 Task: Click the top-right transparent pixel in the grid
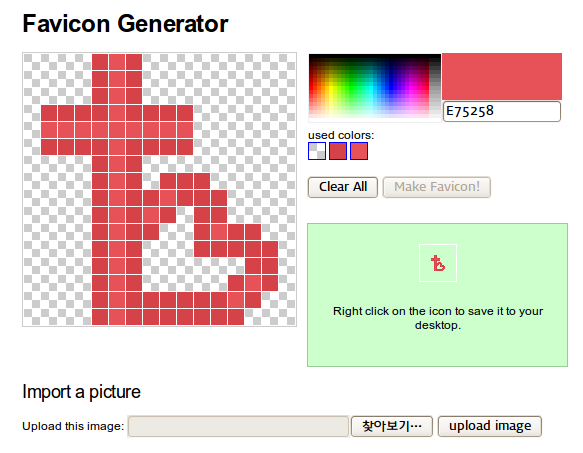click(287, 62)
